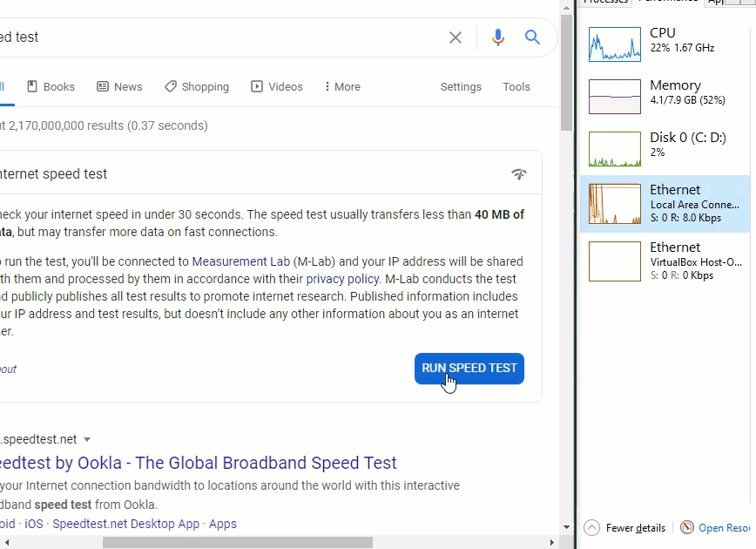Switch to the Videos results tab

(x=277, y=87)
